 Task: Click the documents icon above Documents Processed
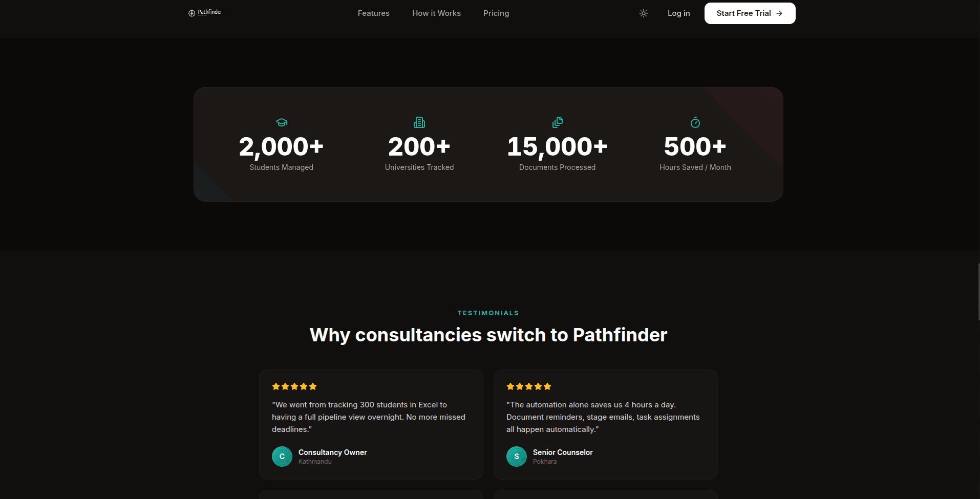click(x=558, y=122)
